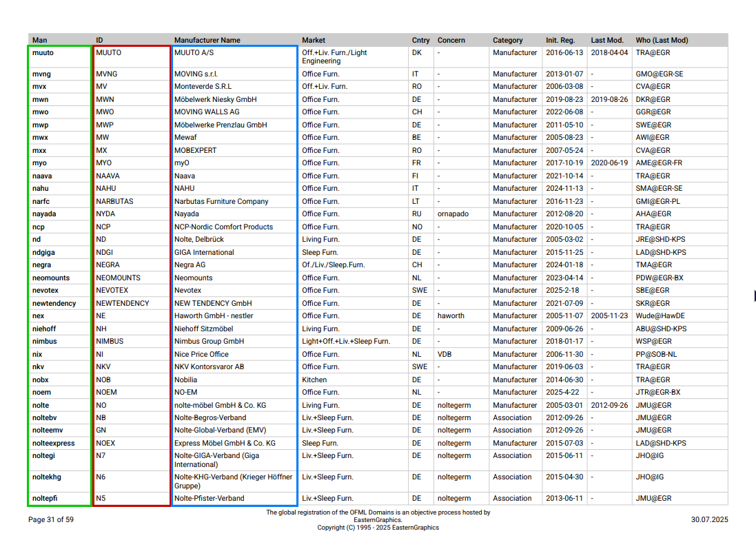Click the 'NO-EM' manufacturer name
Viewport: 756px width, 540px height.
click(185, 393)
